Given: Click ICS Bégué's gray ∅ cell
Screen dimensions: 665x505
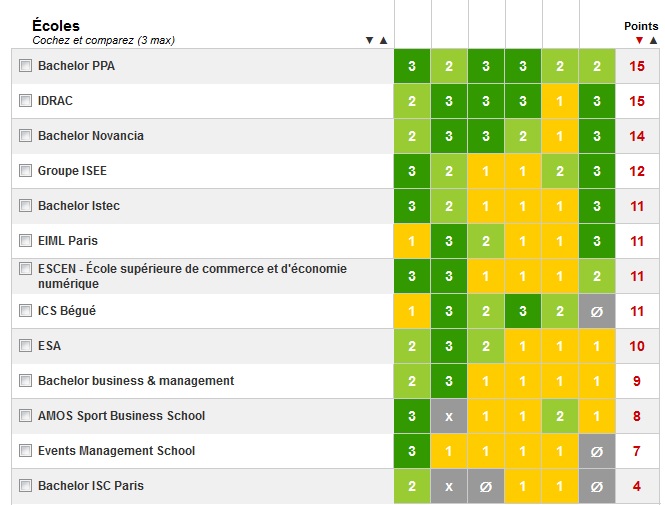Looking at the screenshot, I should 597,311.
